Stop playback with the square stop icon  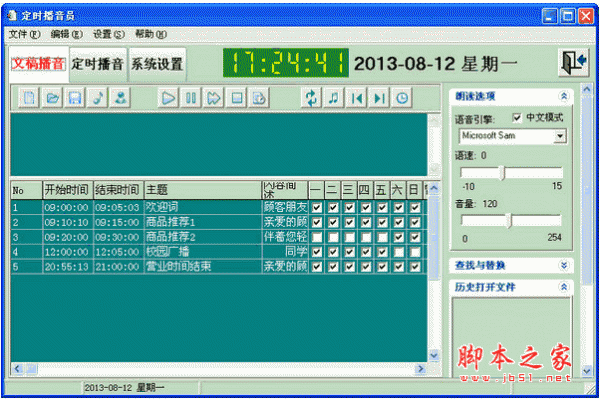[236, 98]
